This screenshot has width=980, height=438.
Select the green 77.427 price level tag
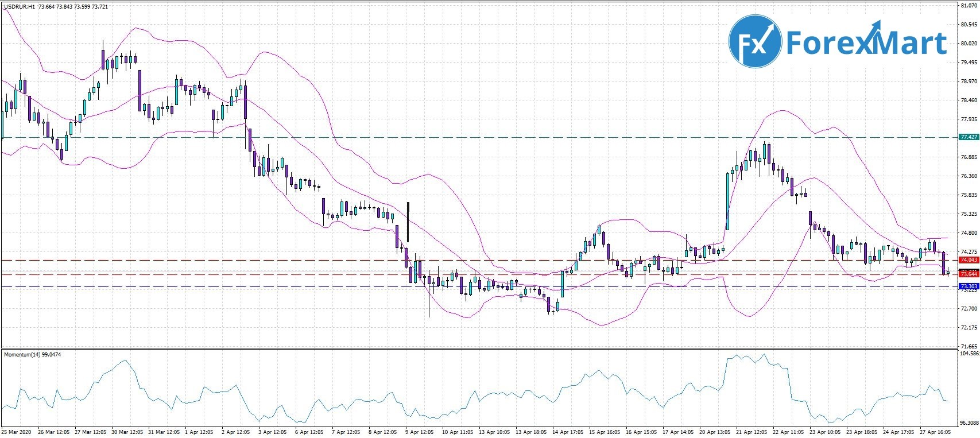click(969, 137)
